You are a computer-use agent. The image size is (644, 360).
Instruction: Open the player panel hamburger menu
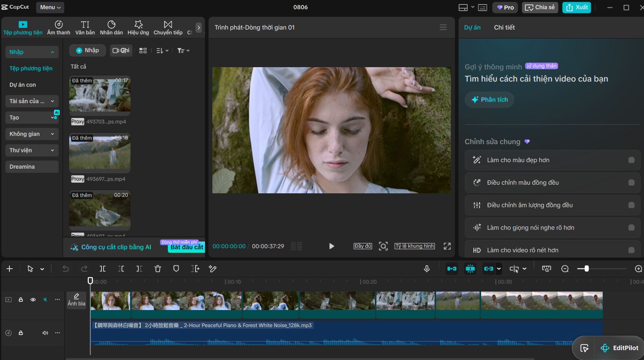coord(443,27)
